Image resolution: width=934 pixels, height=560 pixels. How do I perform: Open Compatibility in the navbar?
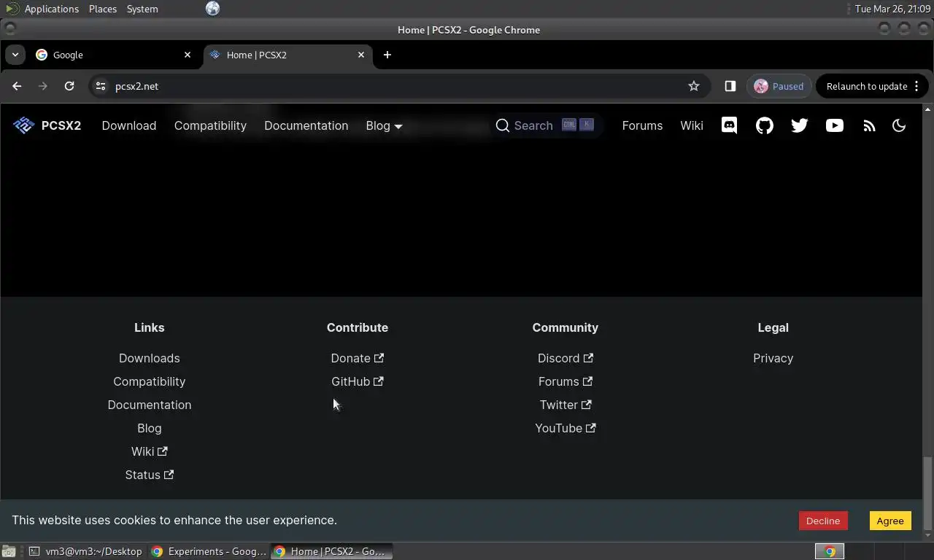pos(210,125)
